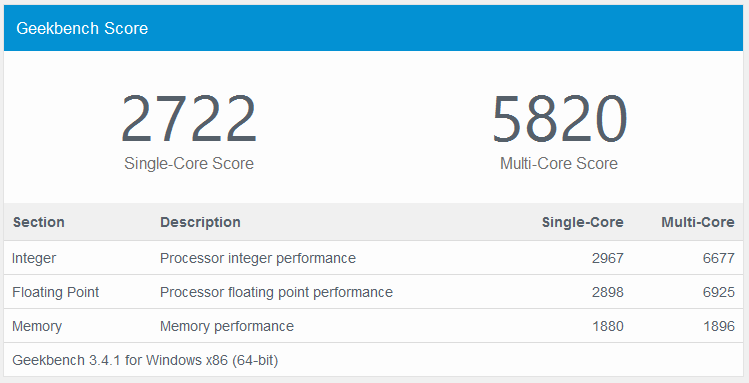The height and width of the screenshot is (383, 749).
Task: Click the Integer single-core value 2967
Action: point(608,258)
